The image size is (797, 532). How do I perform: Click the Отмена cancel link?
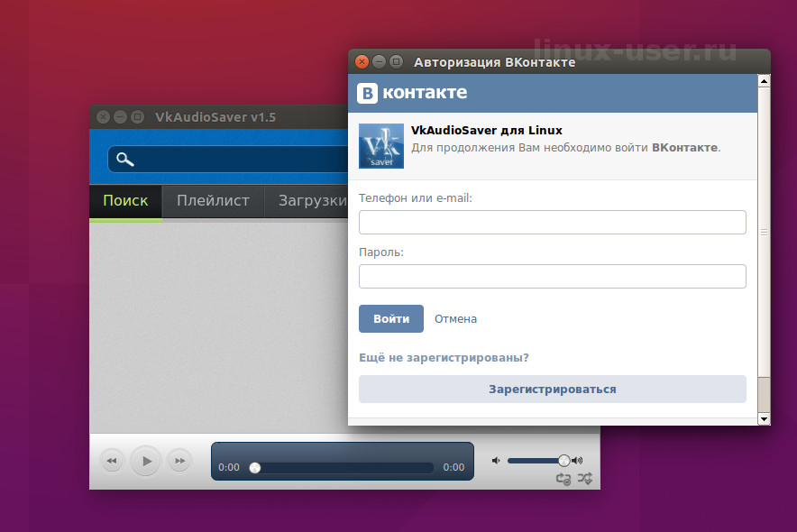click(x=455, y=319)
